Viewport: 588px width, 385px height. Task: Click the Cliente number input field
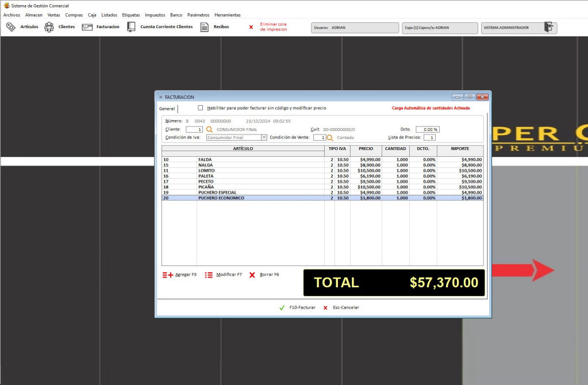coord(194,129)
